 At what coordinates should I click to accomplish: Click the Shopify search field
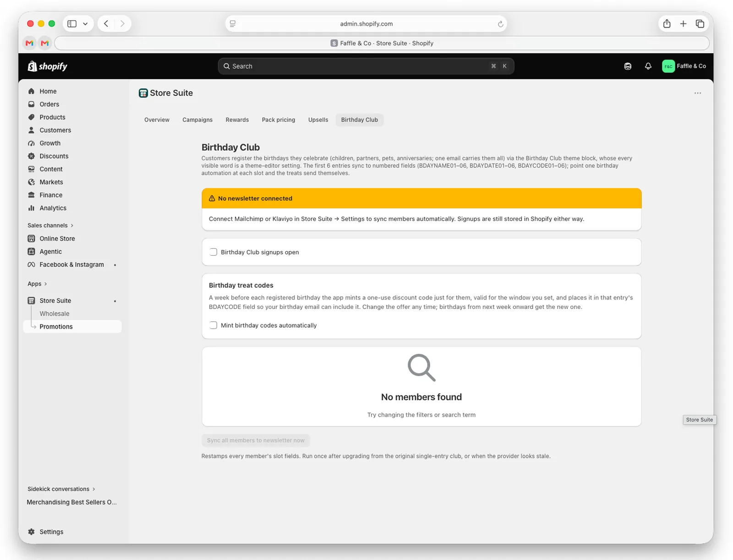[366, 66]
